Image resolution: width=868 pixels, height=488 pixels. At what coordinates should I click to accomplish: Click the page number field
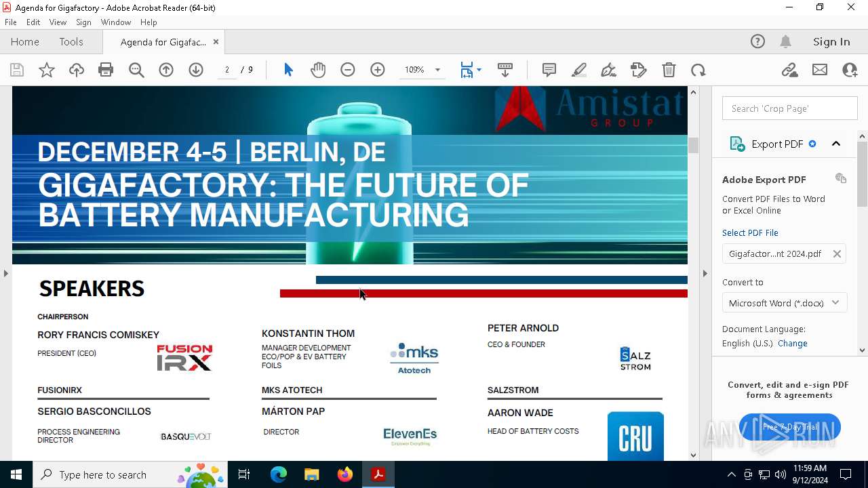tap(227, 70)
